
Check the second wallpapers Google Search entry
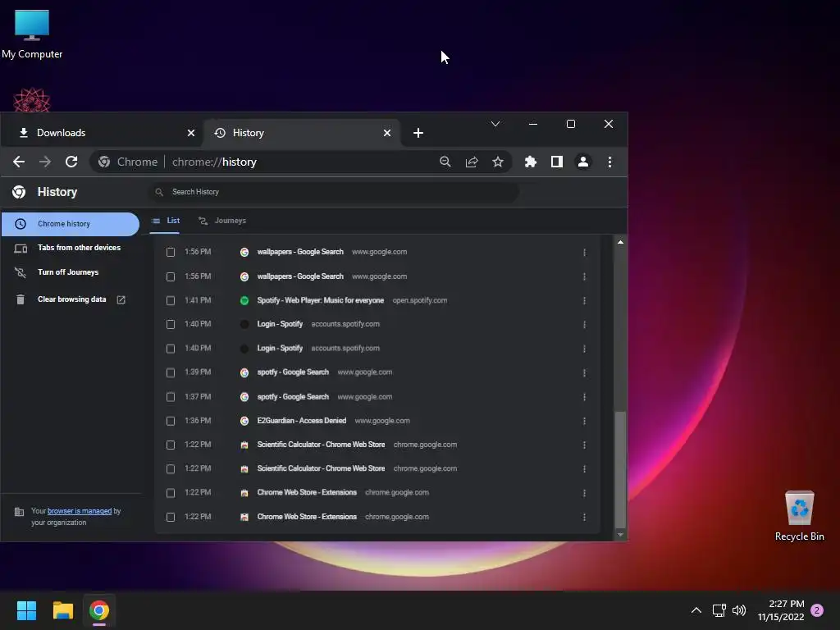point(171,276)
